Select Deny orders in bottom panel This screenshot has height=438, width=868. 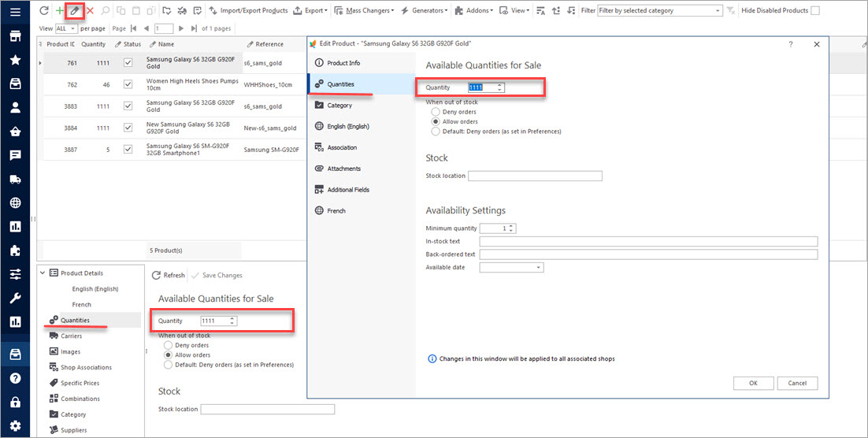(x=169, y=345)
